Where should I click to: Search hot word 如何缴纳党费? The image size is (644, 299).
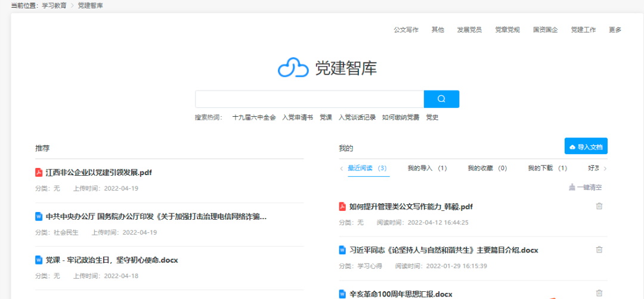401,117
